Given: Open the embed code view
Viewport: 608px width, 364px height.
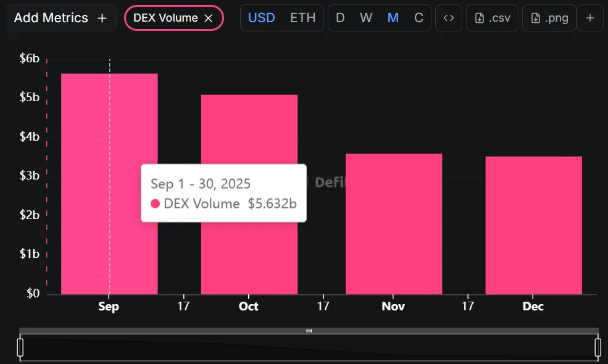Looking at the screenshot, I should coord(449,18).
